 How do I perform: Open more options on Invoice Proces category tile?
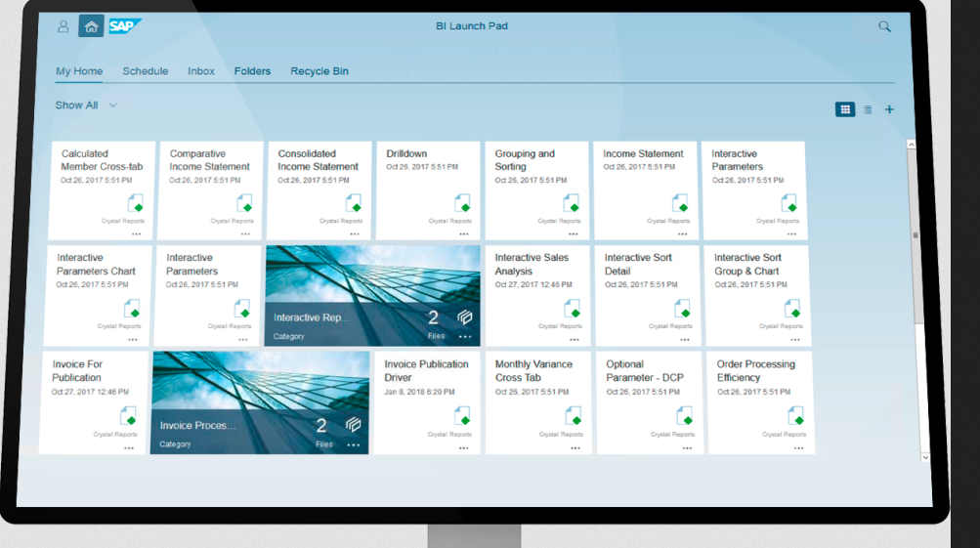pos(353,444)
